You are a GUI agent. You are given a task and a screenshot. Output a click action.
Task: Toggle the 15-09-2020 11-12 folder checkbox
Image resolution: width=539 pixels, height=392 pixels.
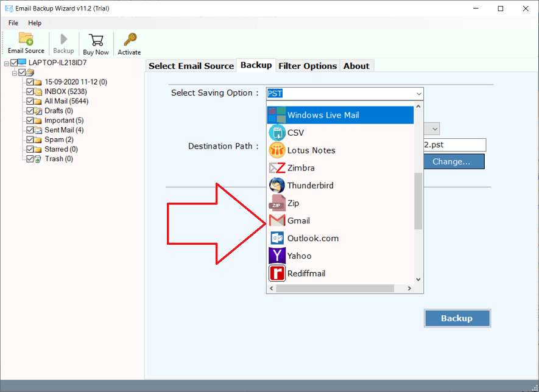point(30,82)
